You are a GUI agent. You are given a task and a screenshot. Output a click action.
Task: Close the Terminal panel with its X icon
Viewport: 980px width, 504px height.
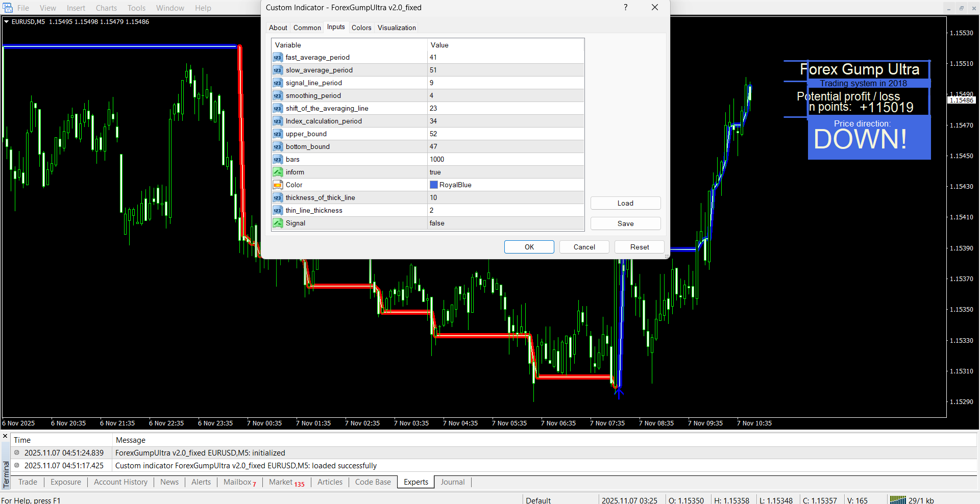point(5,436)
